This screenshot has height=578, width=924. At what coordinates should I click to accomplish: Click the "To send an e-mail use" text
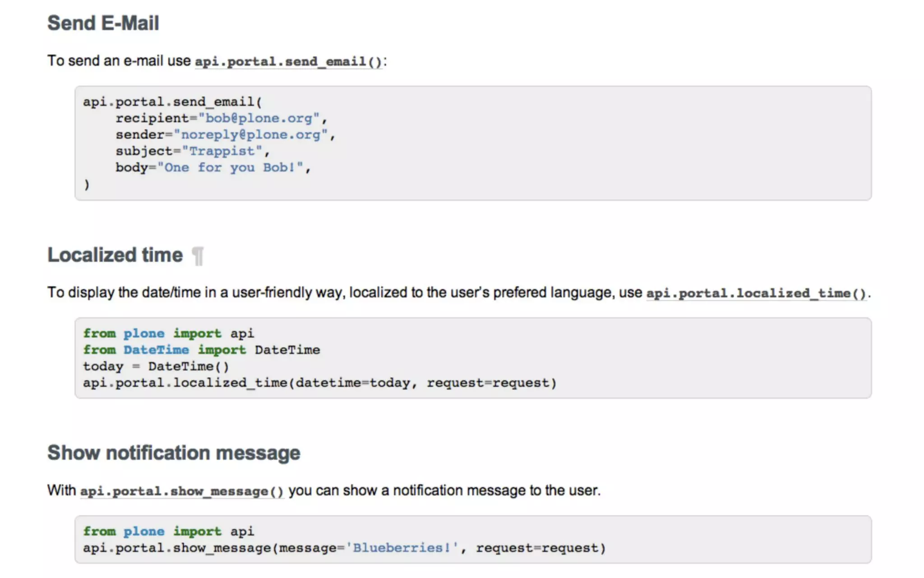click(x=119, y=61)
